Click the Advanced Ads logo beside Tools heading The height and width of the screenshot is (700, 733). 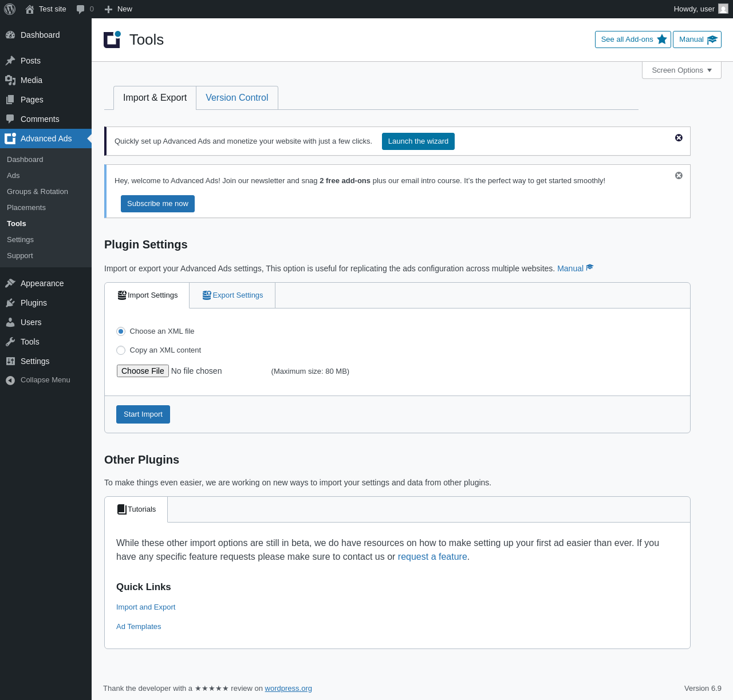pyautogui.click(x=112, y=39)
